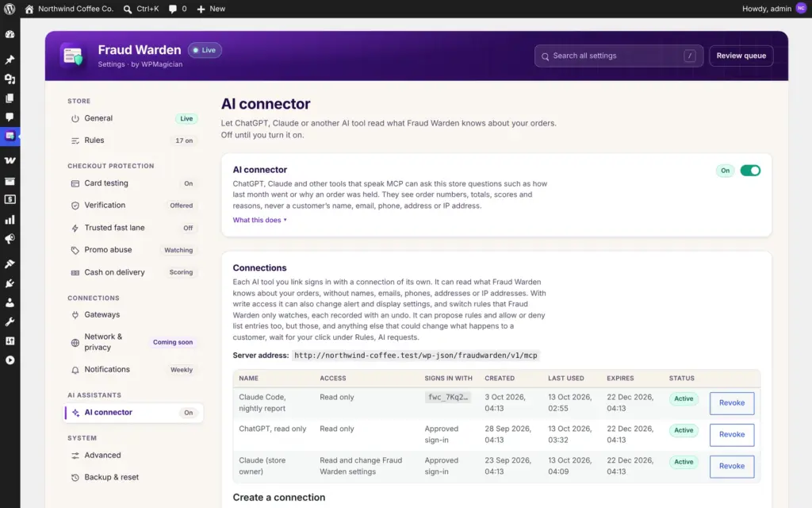Open the Dashboard in admin sidebar

click(10, 34)
